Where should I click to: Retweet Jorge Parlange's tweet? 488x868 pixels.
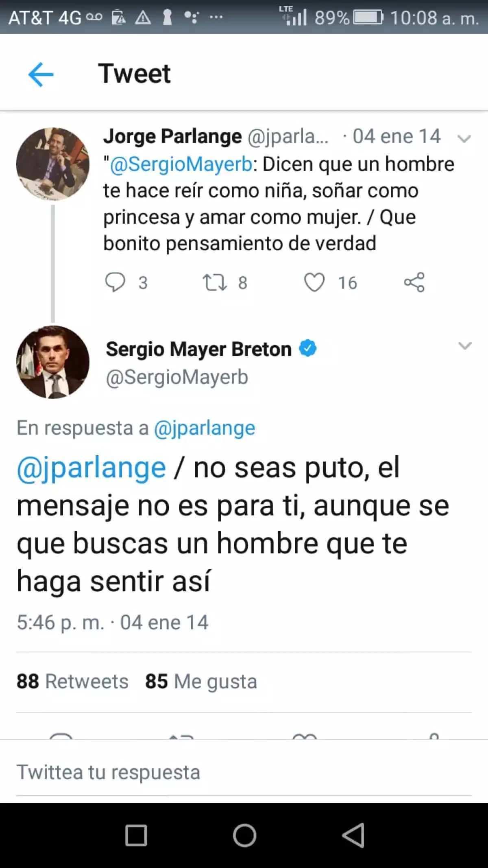tap(215, 282)
